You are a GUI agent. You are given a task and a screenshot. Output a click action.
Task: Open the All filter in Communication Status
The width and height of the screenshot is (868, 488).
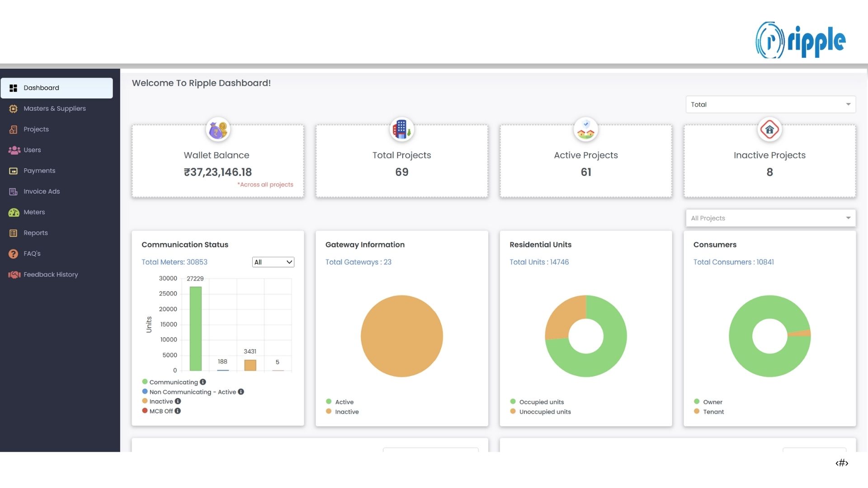coord(273,262)
